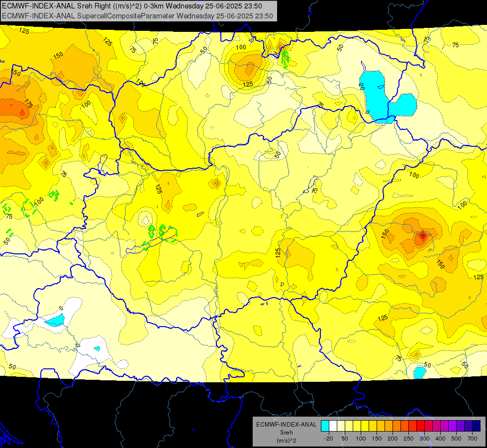
Task: Click the legend value 300
Action: [424, 439]
